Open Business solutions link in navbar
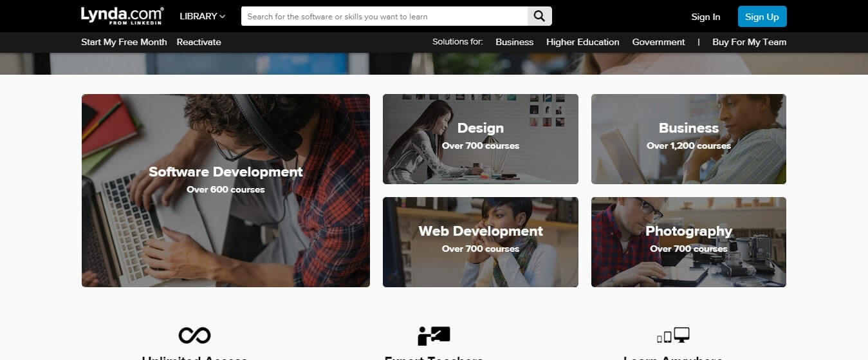 [x=514, y=42]
